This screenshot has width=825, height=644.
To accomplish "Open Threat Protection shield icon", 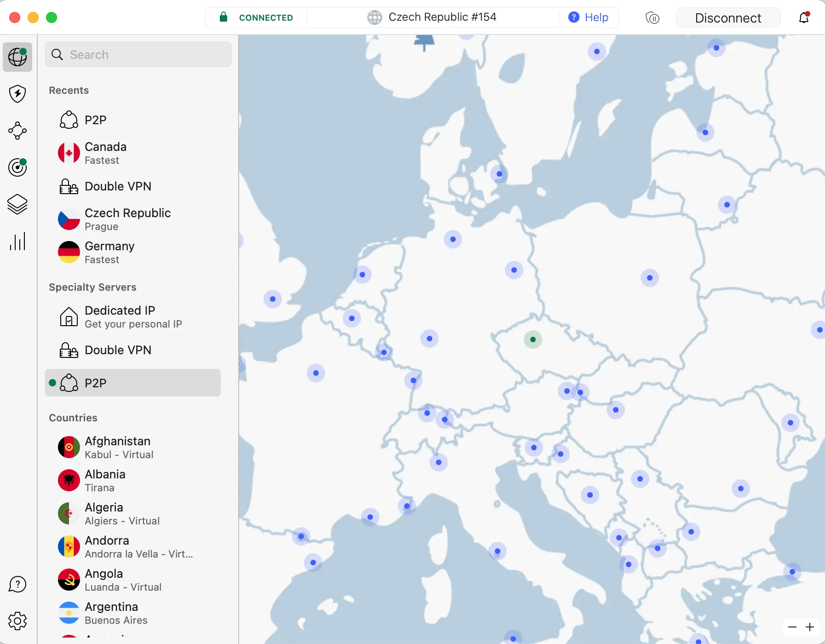I will tap(17, 94).
